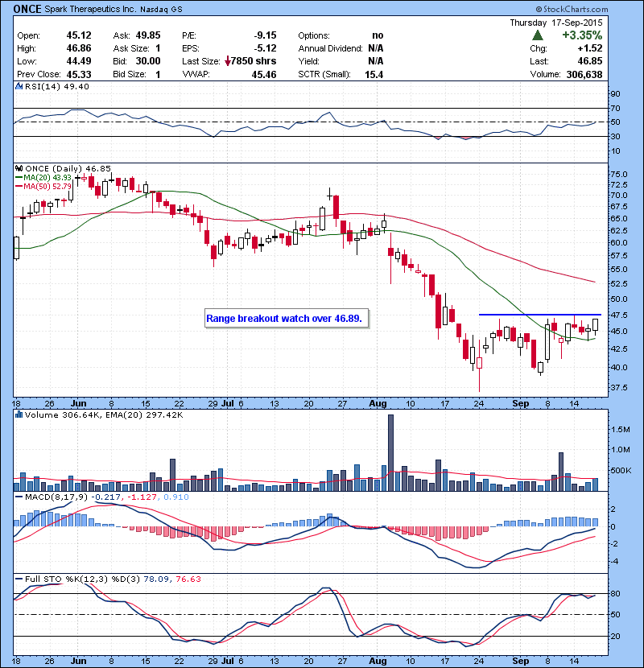Click the RSI(14) indicator icon
The image size is (644, 668).
pos(19,86)
